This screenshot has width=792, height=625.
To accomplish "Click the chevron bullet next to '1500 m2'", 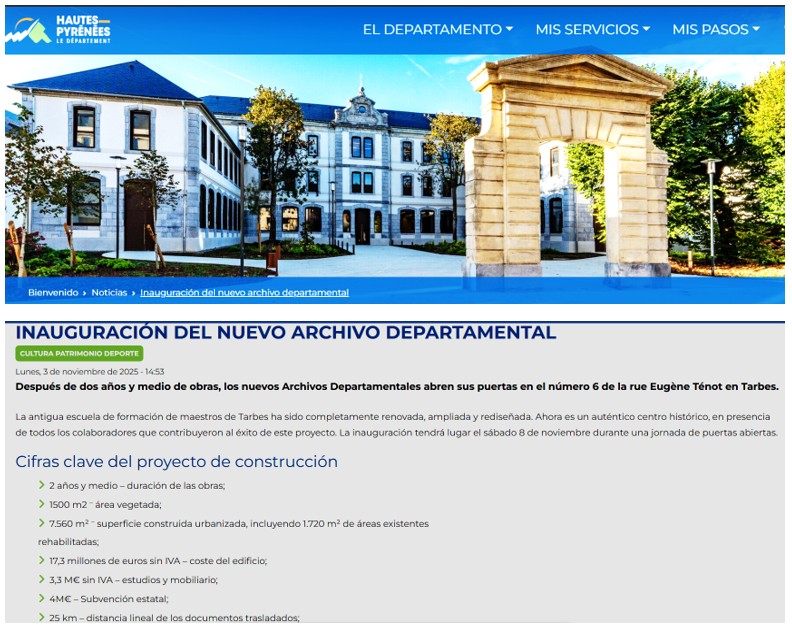I will click(x=41, y=504).
